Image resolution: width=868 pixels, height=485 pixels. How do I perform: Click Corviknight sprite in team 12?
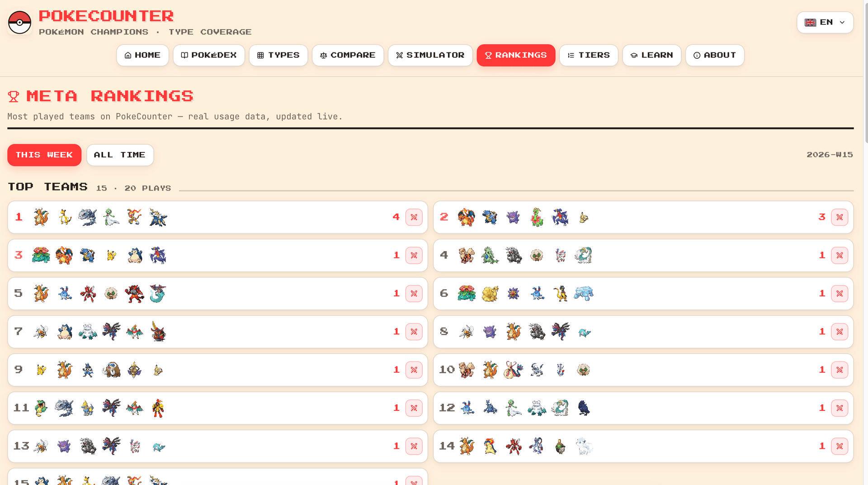click(583, 408)
